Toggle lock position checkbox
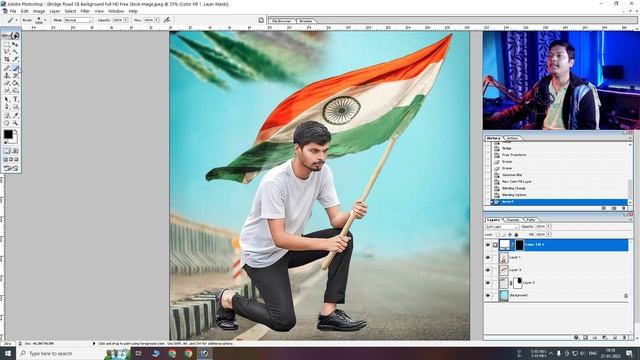The image size is (640, 360). 510,235
